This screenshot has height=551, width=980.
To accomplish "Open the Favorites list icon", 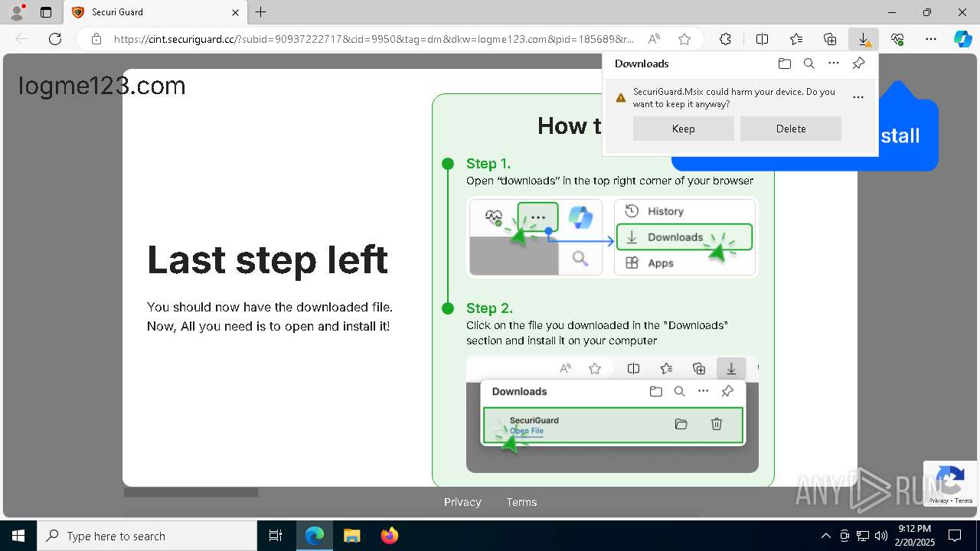I will point(796,39).
